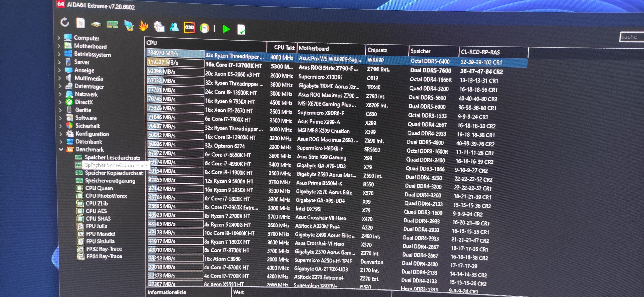Click the results checkmark document icon
The width and height of the screenshot is (644, 297).
tap(241, 30)
